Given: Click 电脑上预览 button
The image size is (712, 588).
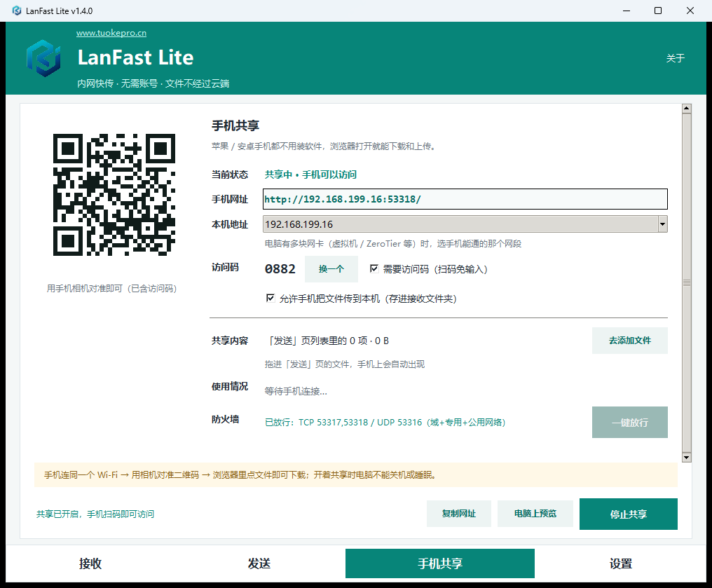Looking at the screenshot, I should click(x=535, y=514).
